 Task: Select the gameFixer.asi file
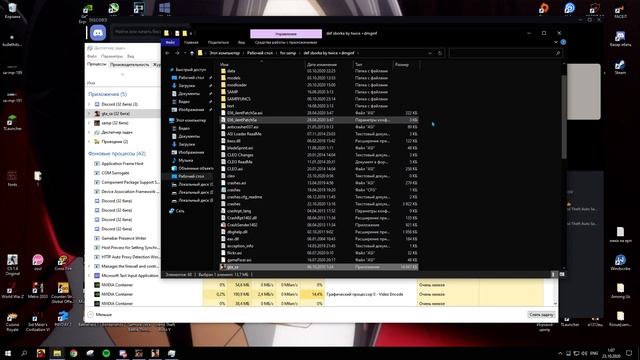pos(239,260)
